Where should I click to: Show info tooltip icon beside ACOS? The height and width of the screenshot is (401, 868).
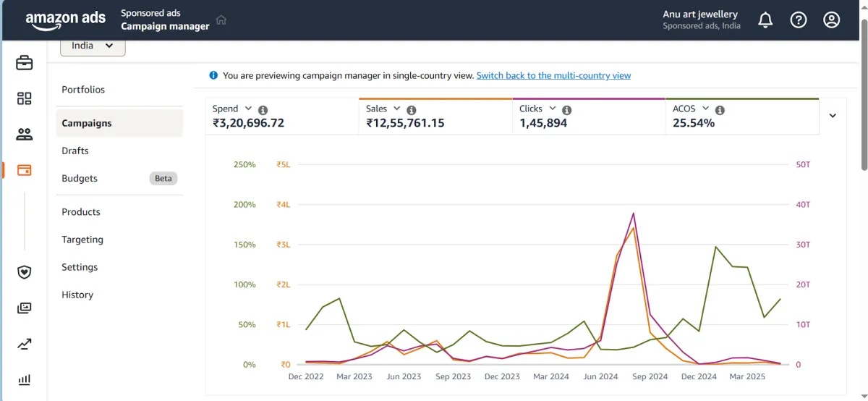click(x=720, y=110)
